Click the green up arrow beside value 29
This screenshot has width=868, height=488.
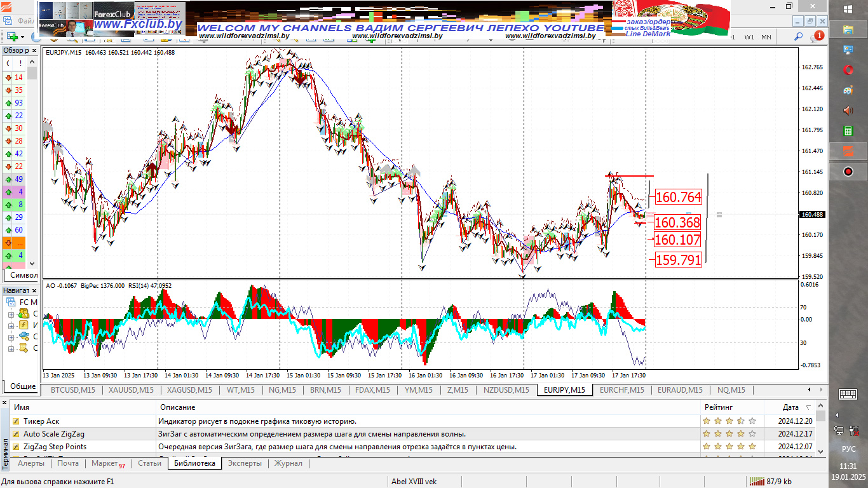tap(8, 217)
